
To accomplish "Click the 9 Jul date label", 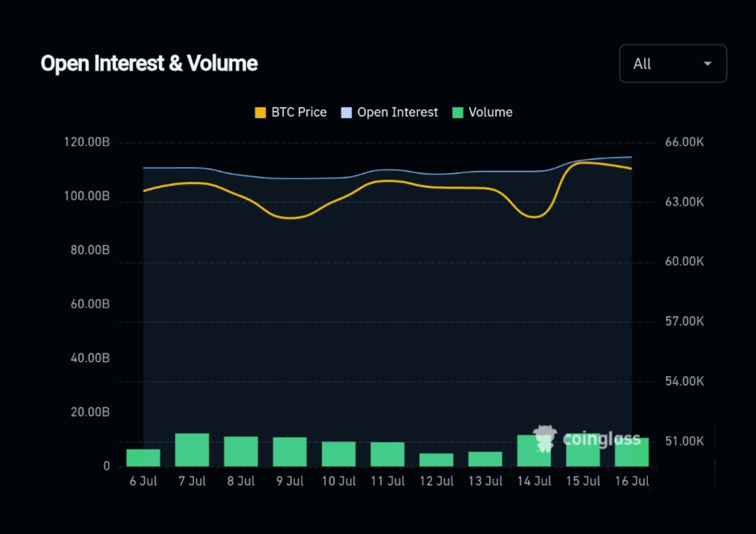I will click(290, 481).
